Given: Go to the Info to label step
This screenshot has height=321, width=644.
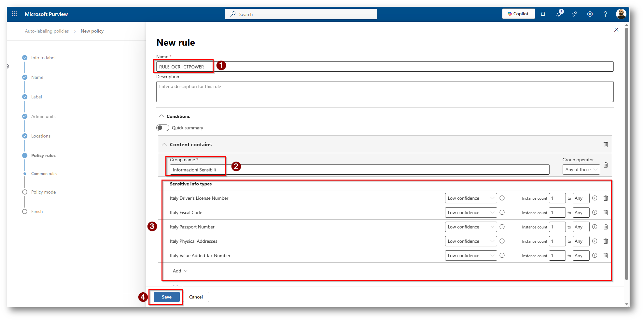Looking at the screenshot, I should point(43,58).
